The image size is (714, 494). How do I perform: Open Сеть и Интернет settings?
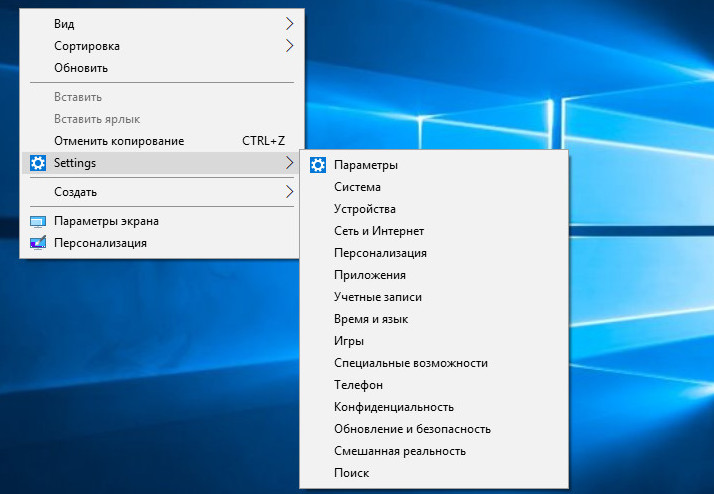click(434, 231)
